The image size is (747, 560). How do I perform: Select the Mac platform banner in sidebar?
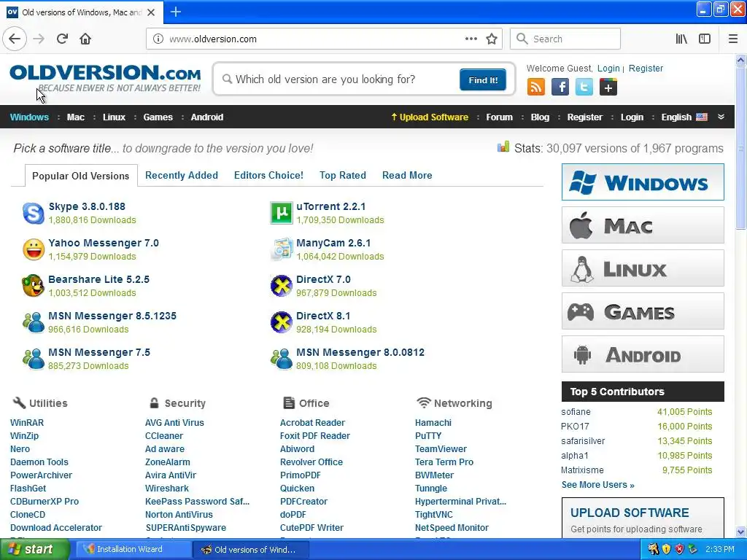(x=643, y=225)
